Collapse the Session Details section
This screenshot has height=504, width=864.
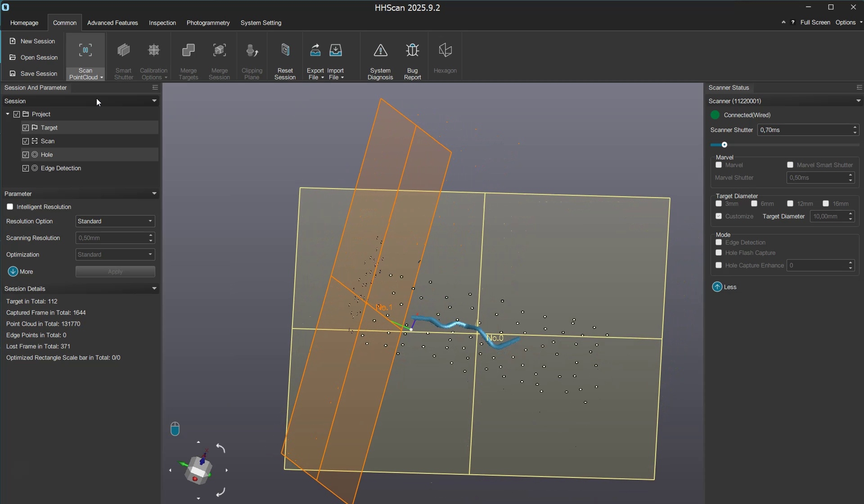[x=154, y=288]
